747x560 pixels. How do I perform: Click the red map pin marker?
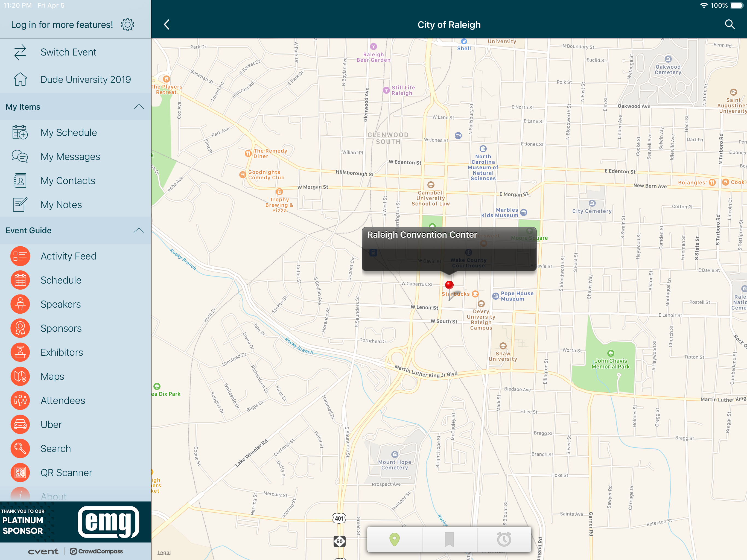[x=449, y=286]
